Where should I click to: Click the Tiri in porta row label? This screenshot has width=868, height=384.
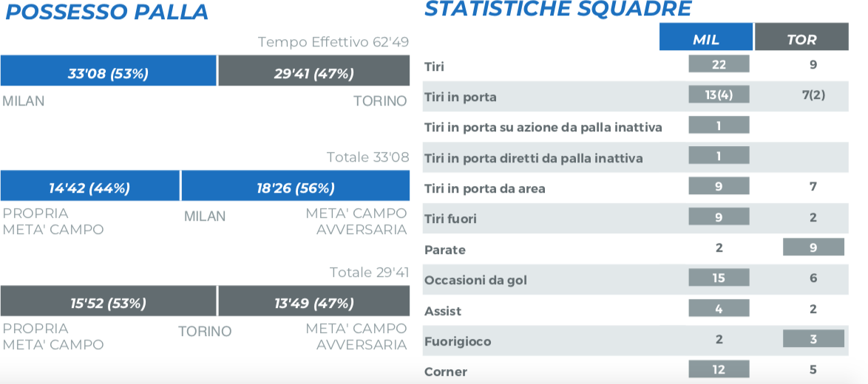(461, 97)
